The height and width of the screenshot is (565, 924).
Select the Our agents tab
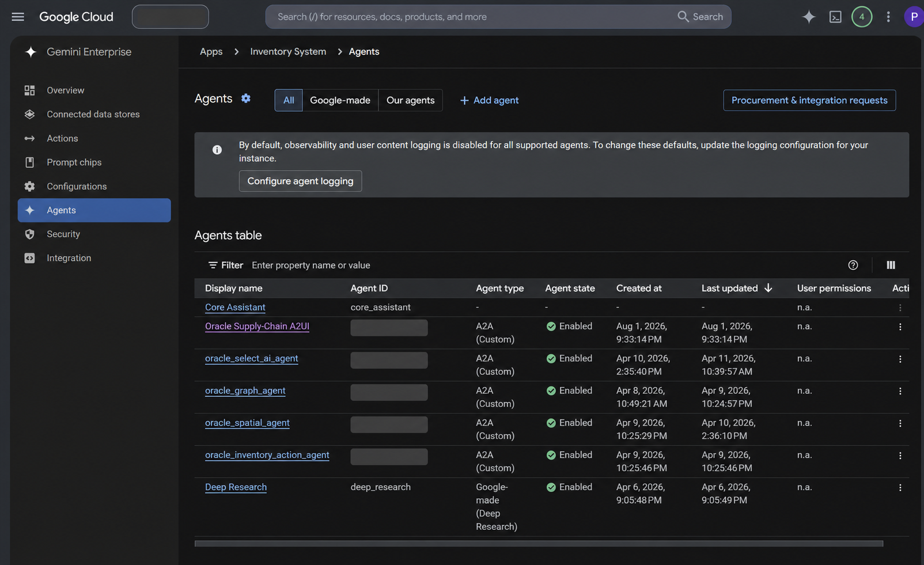point(410,100)
